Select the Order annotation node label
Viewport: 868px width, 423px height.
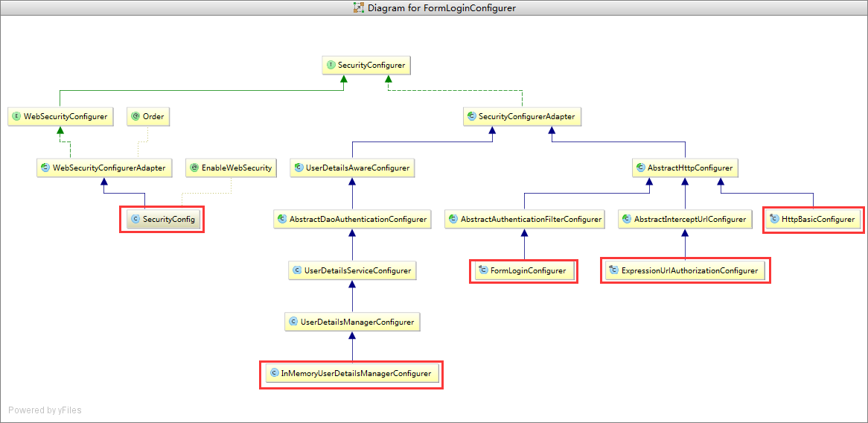153,117
